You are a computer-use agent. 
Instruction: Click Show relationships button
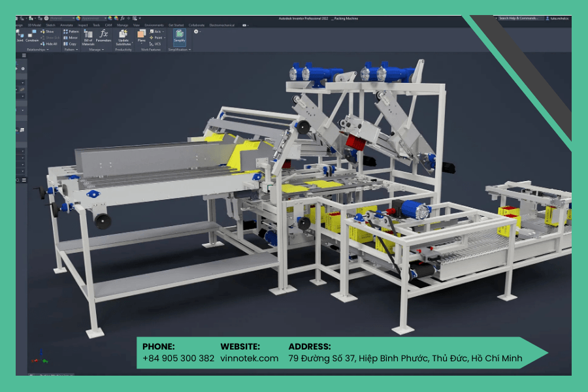point(48,31)
